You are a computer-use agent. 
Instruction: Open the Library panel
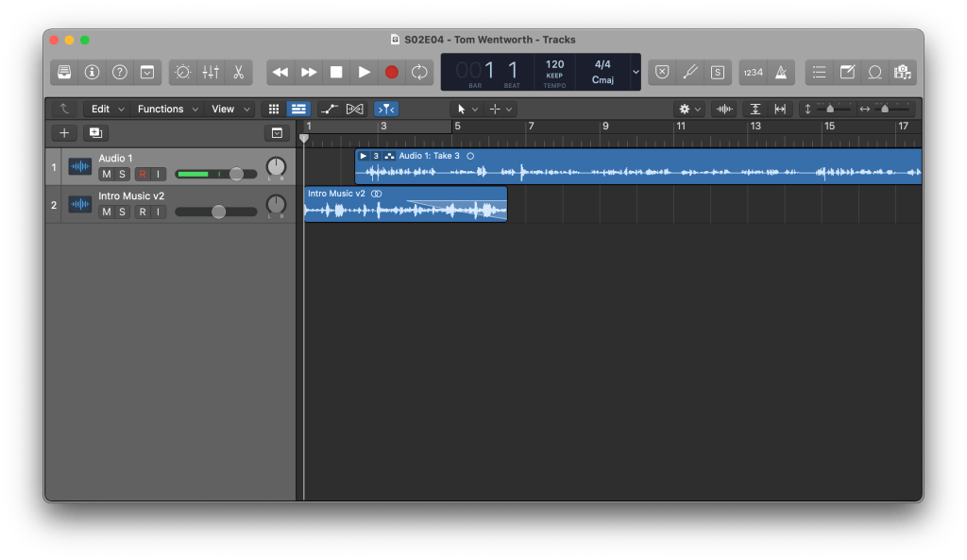(x=64, y=72)
